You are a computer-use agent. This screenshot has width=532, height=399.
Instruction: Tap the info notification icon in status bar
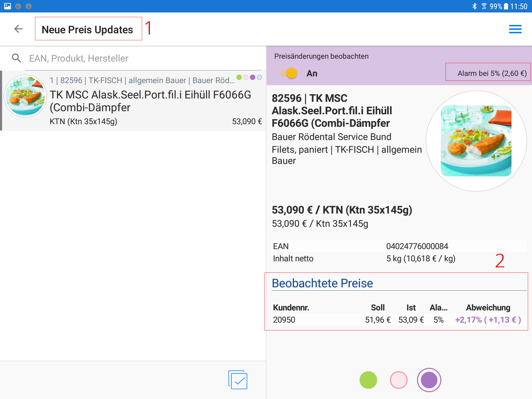pos(29,6)
